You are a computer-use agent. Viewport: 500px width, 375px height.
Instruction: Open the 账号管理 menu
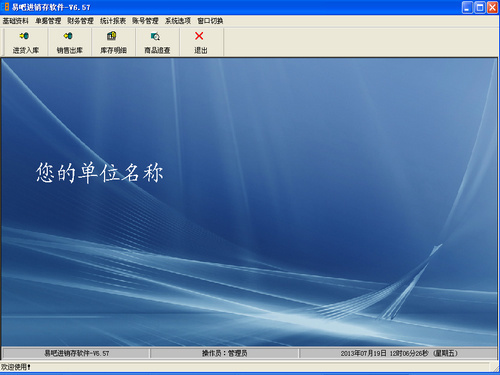(145, 21)
